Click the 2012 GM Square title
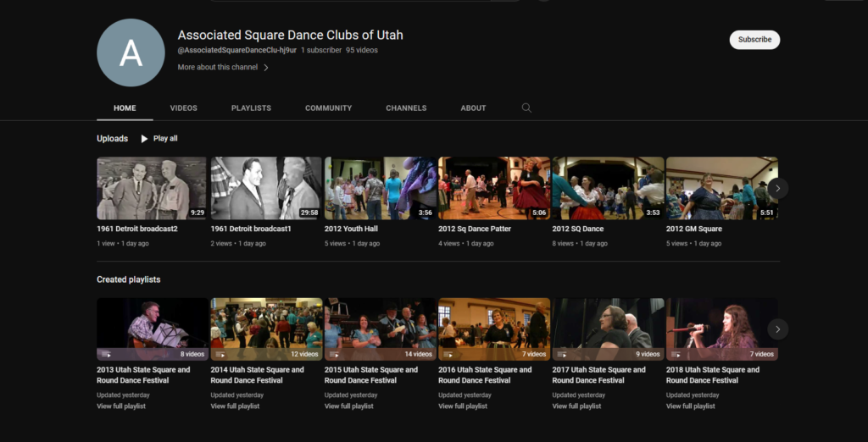868x442 pixels. [694, 229]
